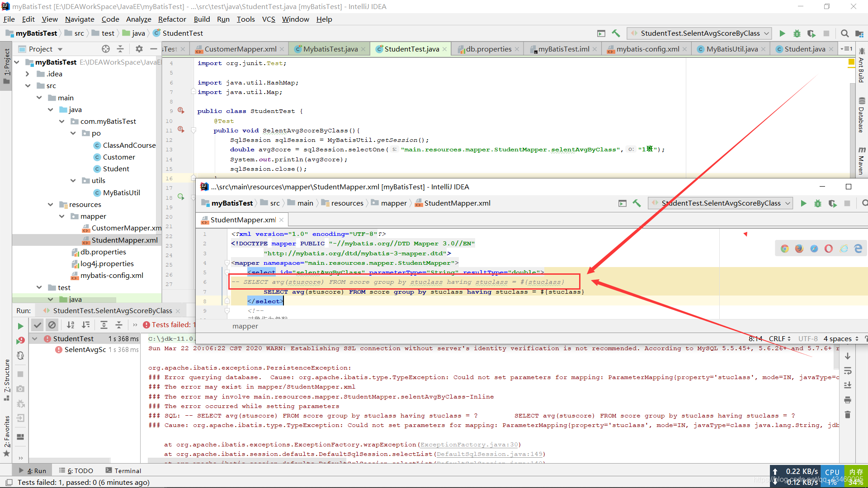Open the Project view selector dropdown
Viewport: 868px width, 488px height.
pos(60,49)
